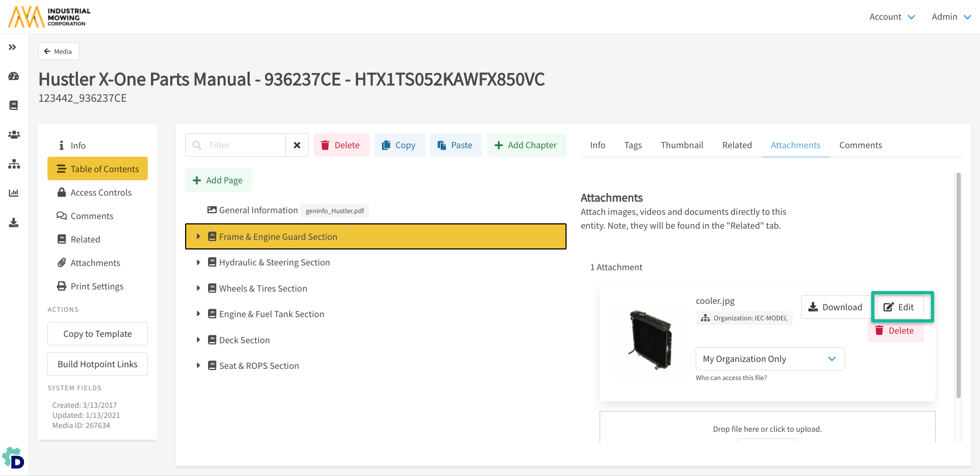
Task: Open the dashboard gauge icon in sidebar
Action: [14, 76]
